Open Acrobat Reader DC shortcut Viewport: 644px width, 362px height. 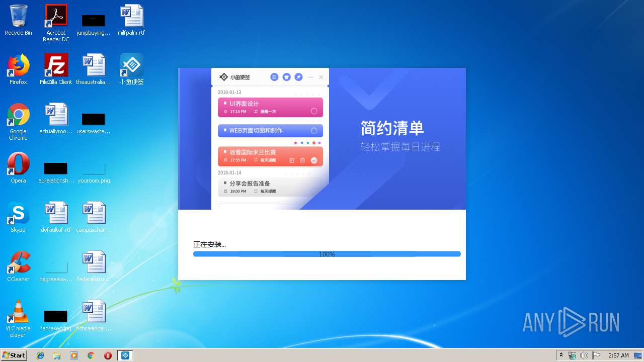coord(56,23)
